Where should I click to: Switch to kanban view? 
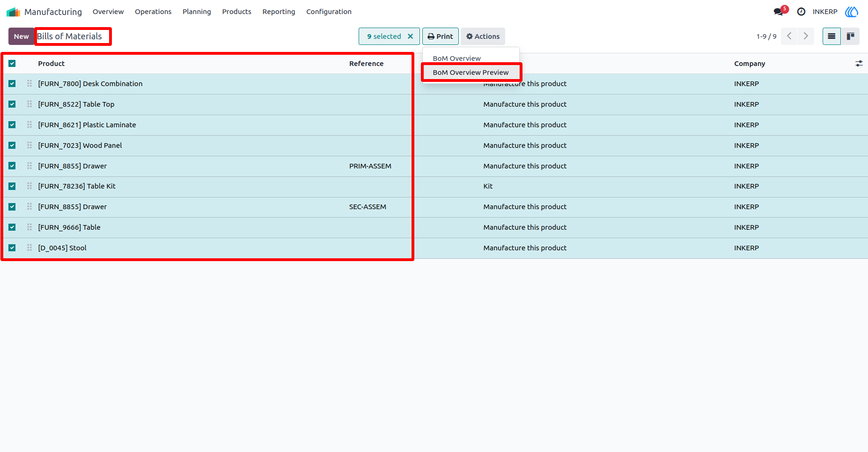click(850, 36)
